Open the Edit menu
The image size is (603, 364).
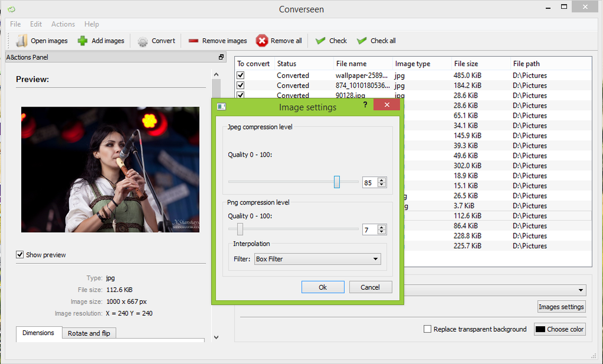pyautogui.click(x=35, y=24)
